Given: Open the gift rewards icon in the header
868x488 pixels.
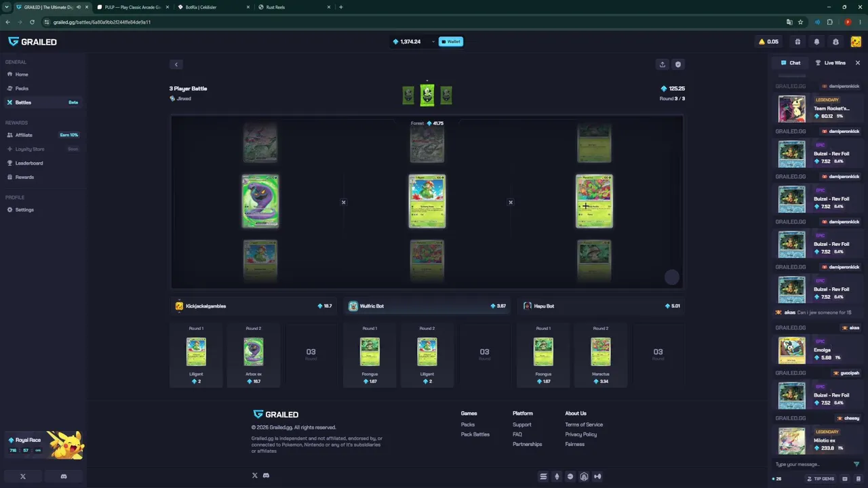Looking at the screenshot, I should coord(797,42).
